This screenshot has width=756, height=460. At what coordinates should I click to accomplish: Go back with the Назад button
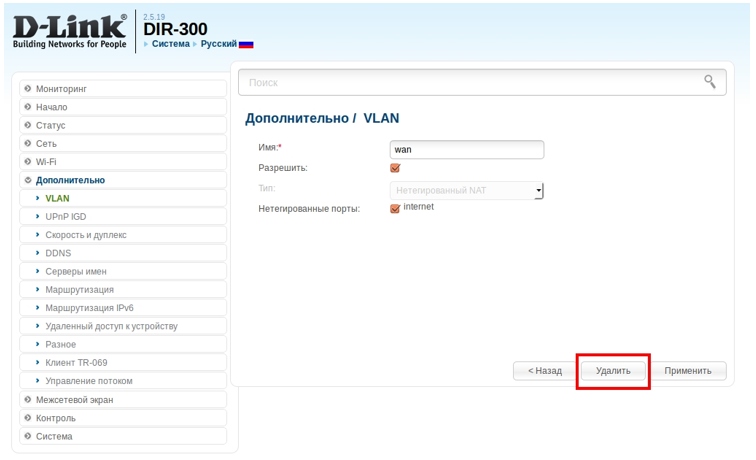click(x=544, y=370)
